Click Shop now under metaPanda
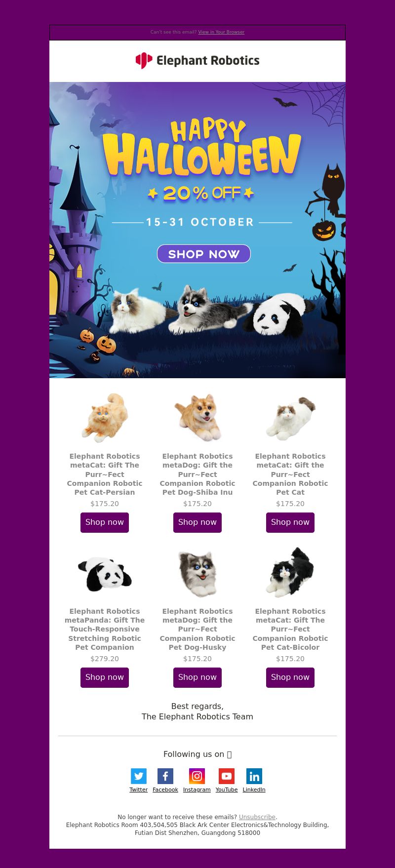The image size is (395, 868). pyautogui.click(x=105, y=677)
